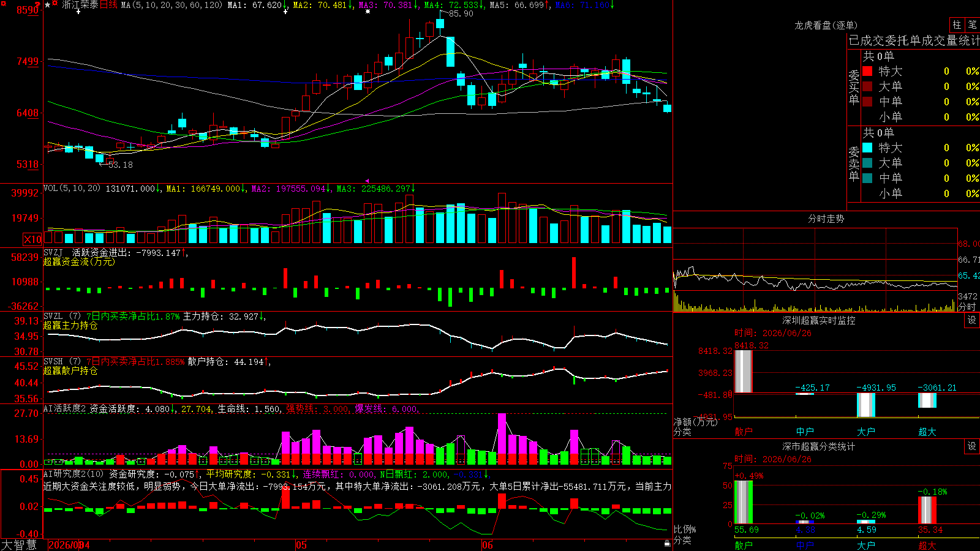Viewport: 980px width, 551px height.
Task: Open 设 settings for 深市超赢分类统计
Action: coord(972,446)
